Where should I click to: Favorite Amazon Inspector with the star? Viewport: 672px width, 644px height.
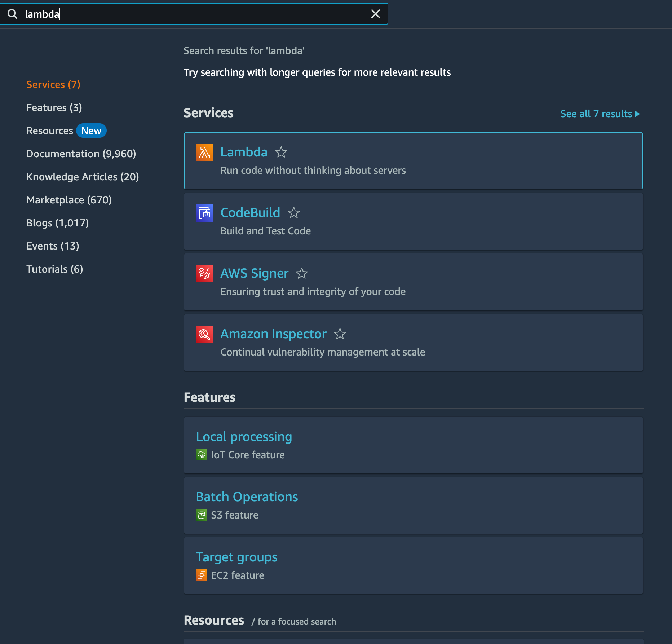click(x=340, y=334)
